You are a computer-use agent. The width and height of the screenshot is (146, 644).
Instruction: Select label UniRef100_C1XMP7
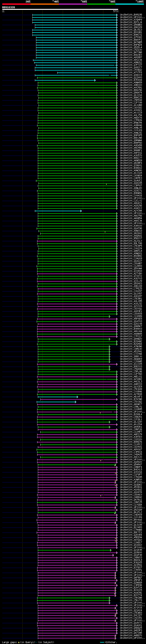[131, 432]
